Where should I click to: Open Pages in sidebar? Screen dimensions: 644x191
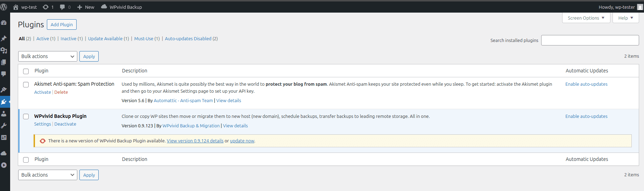tap(4, 62)
